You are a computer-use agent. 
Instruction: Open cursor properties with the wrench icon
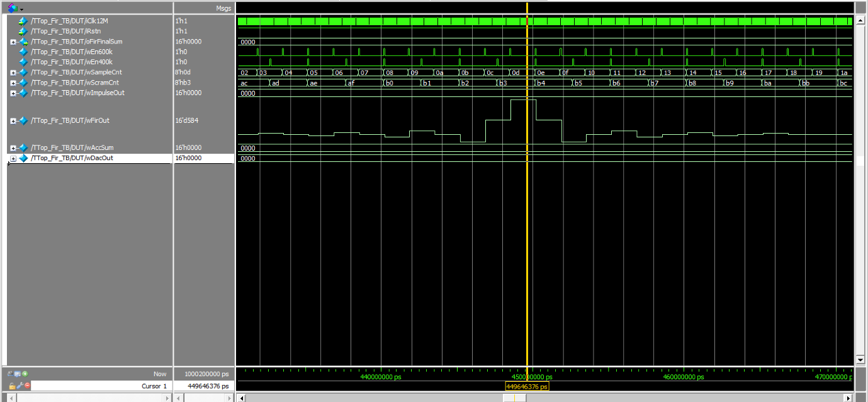[20, 386]
